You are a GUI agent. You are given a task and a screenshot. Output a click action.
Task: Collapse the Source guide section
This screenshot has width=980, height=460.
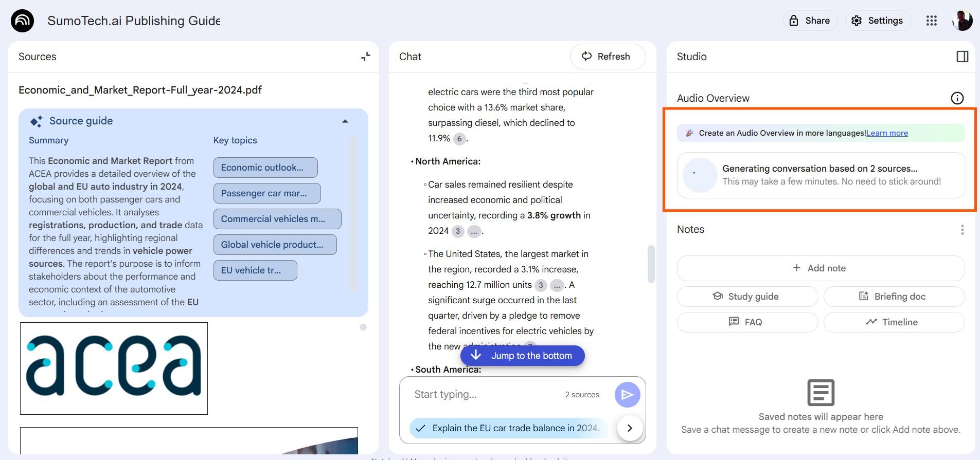click(x=345, y=121)
